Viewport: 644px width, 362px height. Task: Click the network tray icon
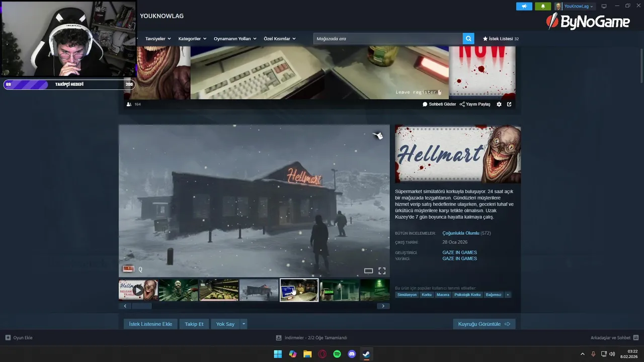604,354
